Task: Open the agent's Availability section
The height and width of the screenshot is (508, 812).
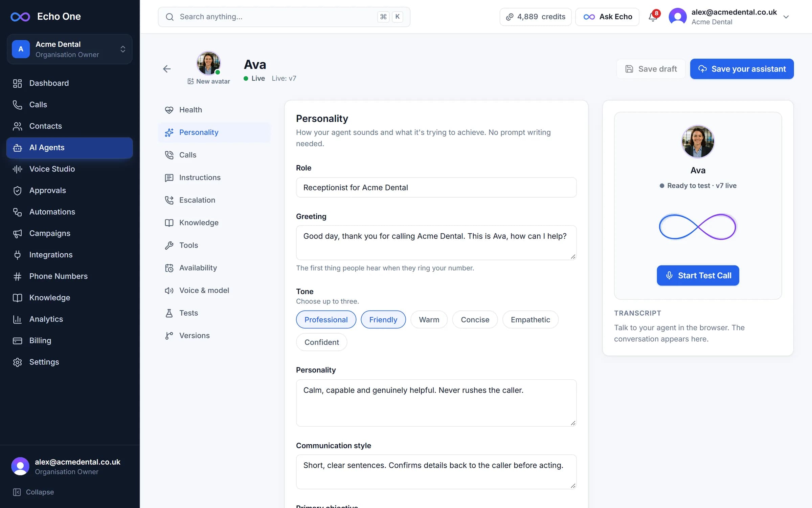Action: click(214, 268)
